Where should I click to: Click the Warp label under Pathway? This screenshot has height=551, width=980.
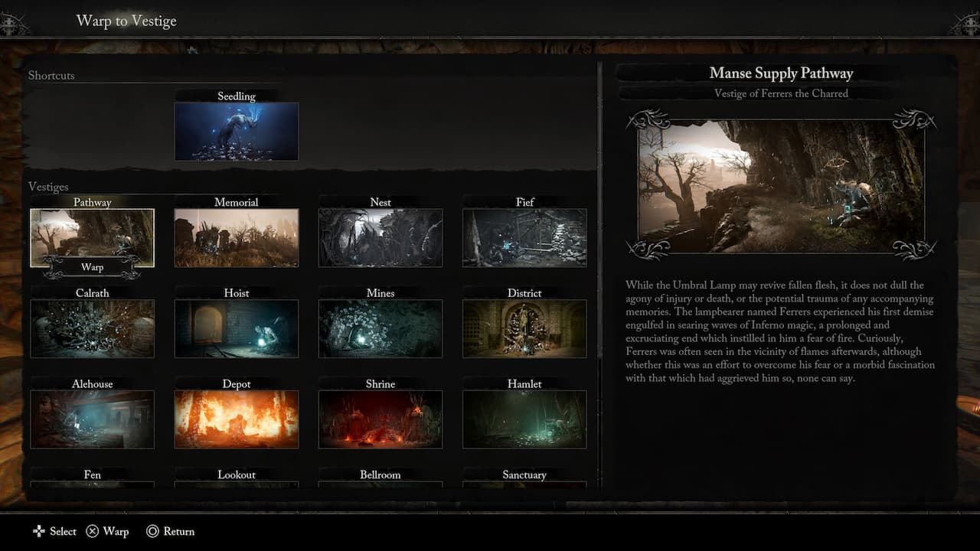tap(92, 268)
